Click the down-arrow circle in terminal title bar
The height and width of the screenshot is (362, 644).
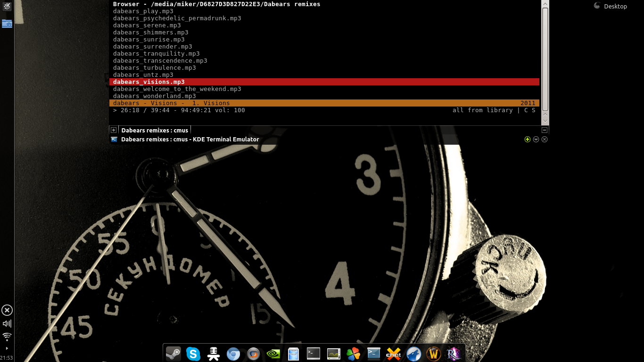[x=536, y=140]
